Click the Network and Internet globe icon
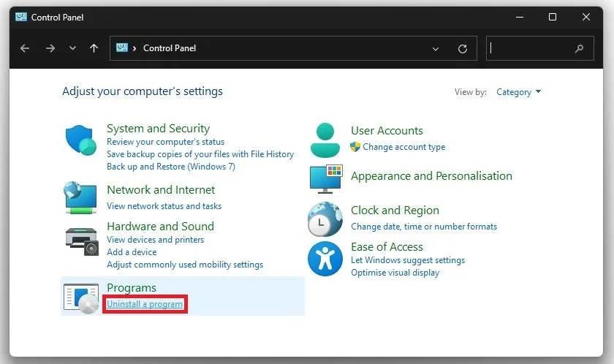The image size is (614, 364). (x=80, y=197)
